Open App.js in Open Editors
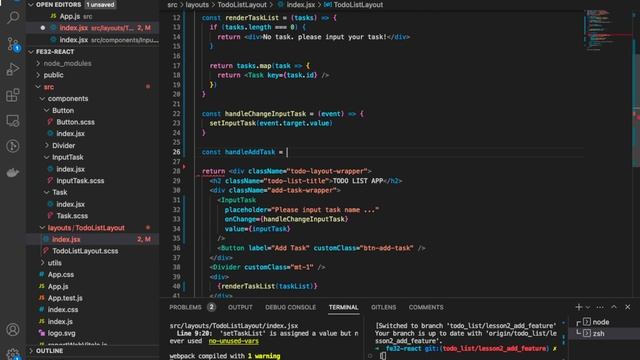The height and width of the screenshot is (360, 640). [93, 16]
